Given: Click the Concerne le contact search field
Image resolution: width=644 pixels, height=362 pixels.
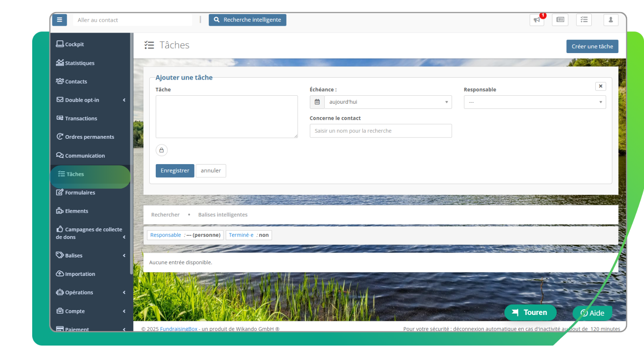Looking at the screenshot, I should tap(380, 131).
